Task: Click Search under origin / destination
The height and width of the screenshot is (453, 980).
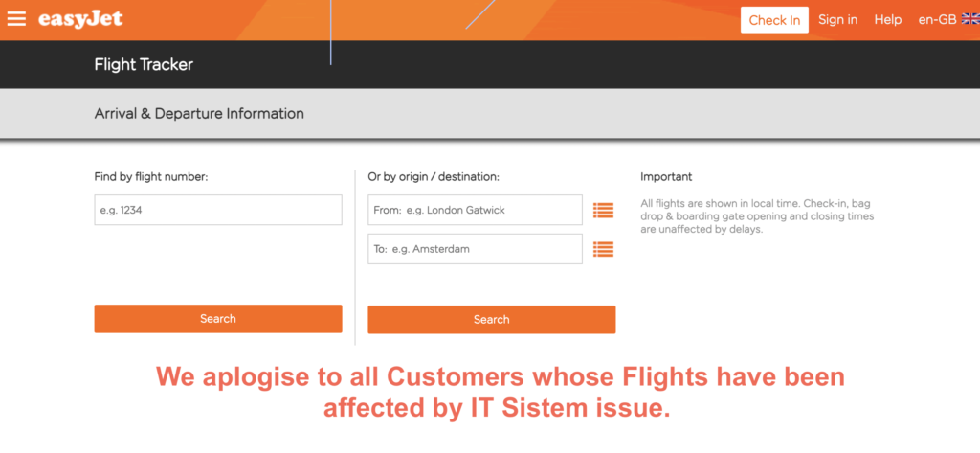Action: pyautogui.click(x=491, y=319)
